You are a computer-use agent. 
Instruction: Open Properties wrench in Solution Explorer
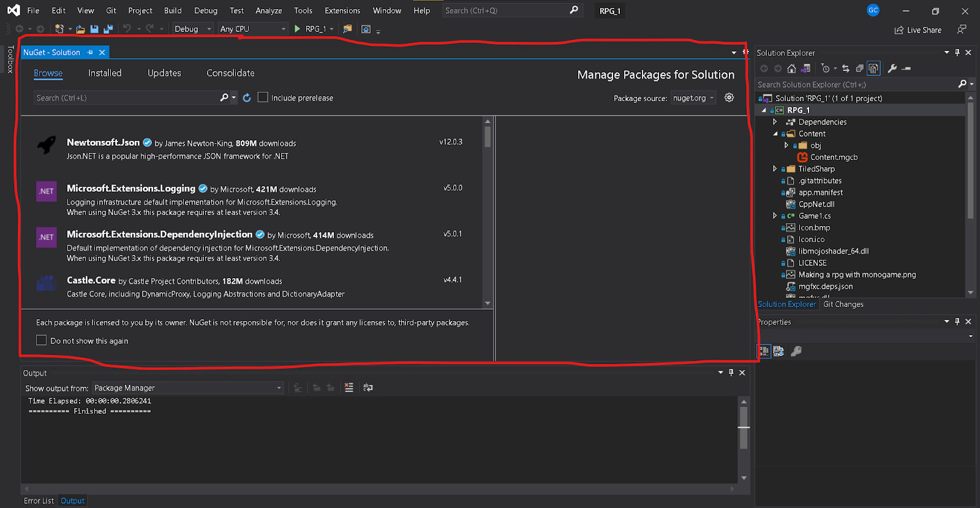tap(892, 69)
